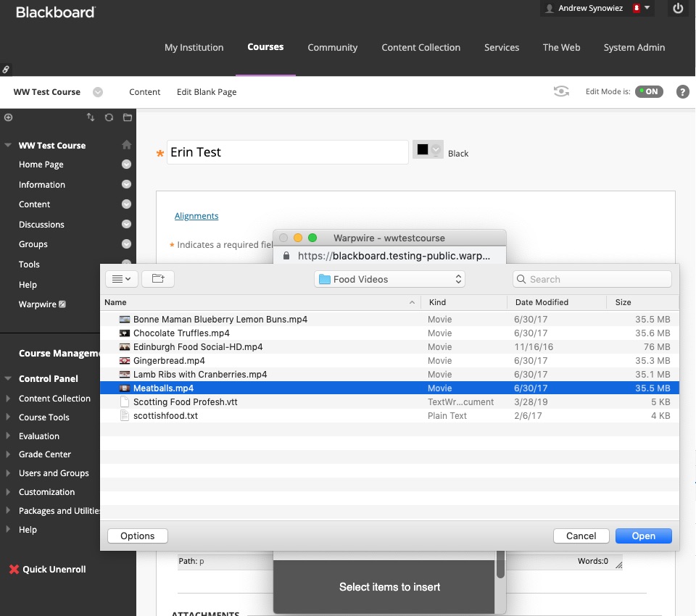Click the folder view icon in course menu
Screen dimensions: 696x616
128,117
